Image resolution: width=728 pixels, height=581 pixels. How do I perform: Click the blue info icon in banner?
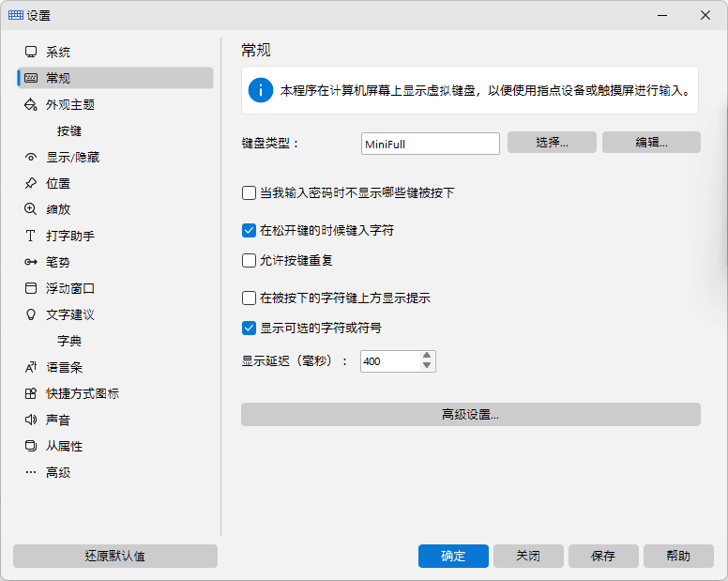pyautogui.click(x=261, y=90)
